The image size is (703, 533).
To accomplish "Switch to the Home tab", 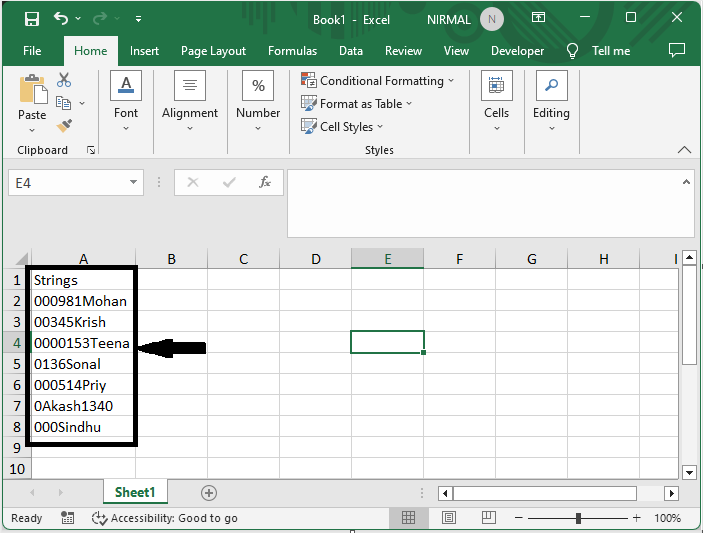I will 91,51.
